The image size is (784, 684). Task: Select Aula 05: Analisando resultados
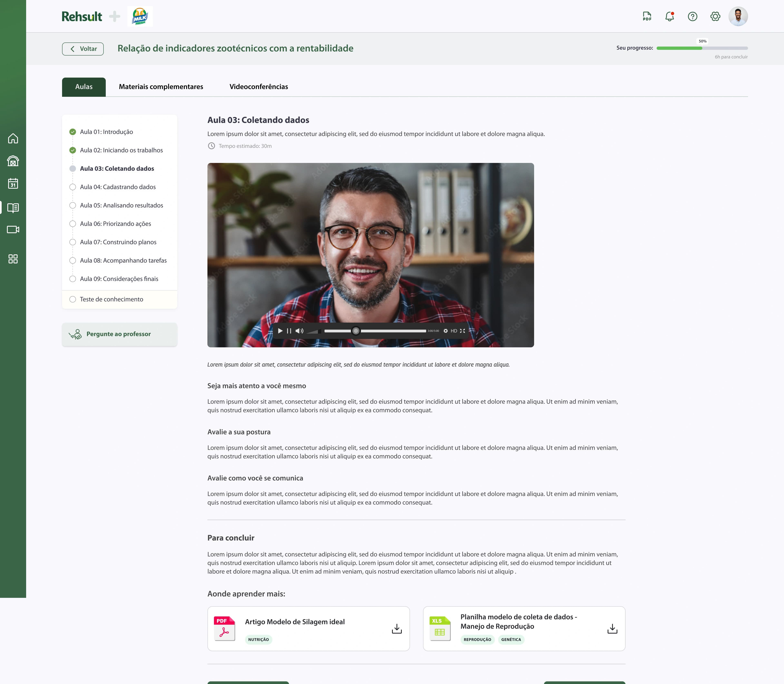[121, 205]
